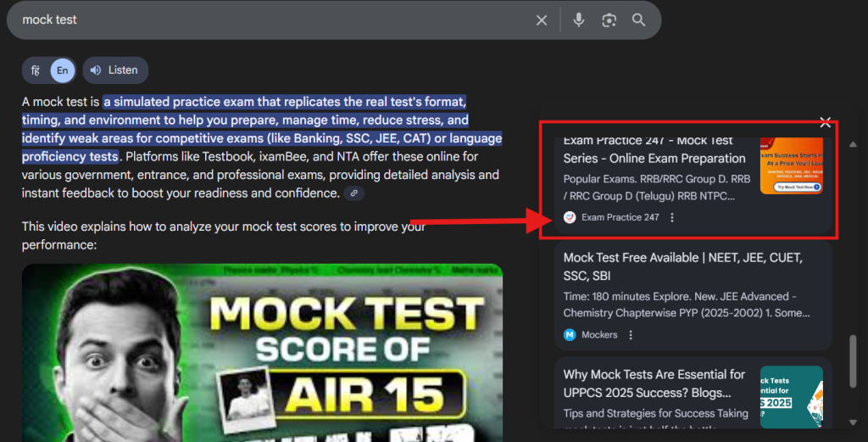This screenshot has width=868, height=442.
Task: Close the sources side panel
Action: click(x=826, y=122)
